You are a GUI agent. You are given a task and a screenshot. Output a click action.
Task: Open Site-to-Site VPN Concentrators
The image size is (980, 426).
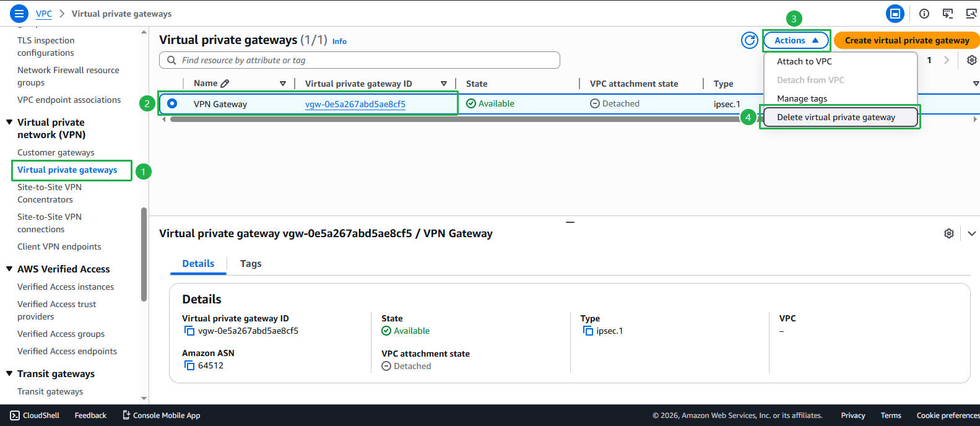tap(50, 193)
